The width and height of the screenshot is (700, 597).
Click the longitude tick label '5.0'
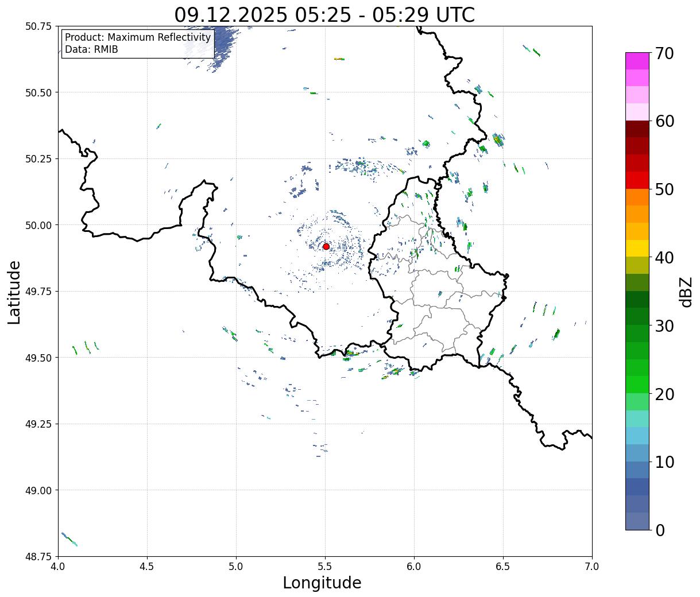(x=236, y=566)
